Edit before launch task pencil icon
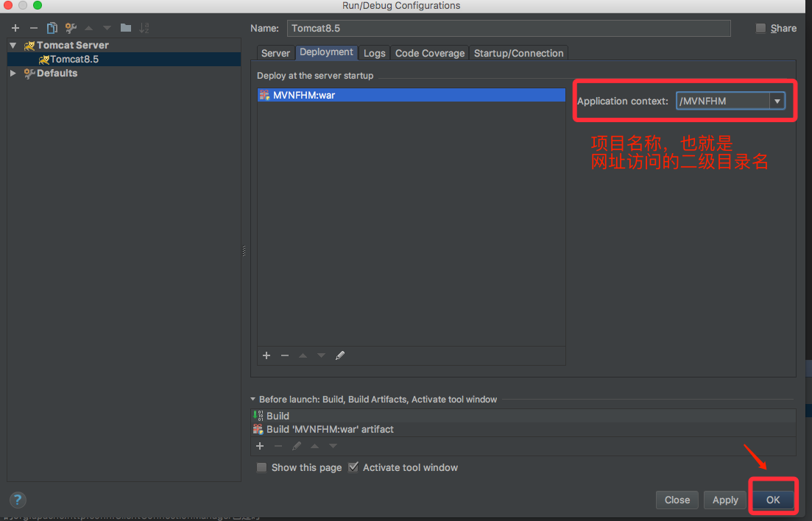The width and height of the screenshot is (812, 521). tap(296, 446)
